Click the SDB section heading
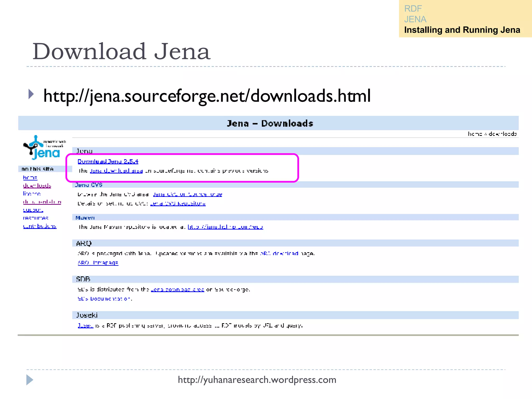532x399 pixels. pos(83,279)
